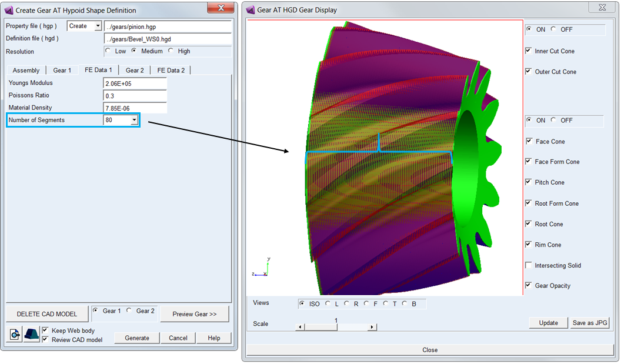This screenshot has width=621, height=364.
Task: Click the Youngs Modulus input field
Action: pos(135,83)
